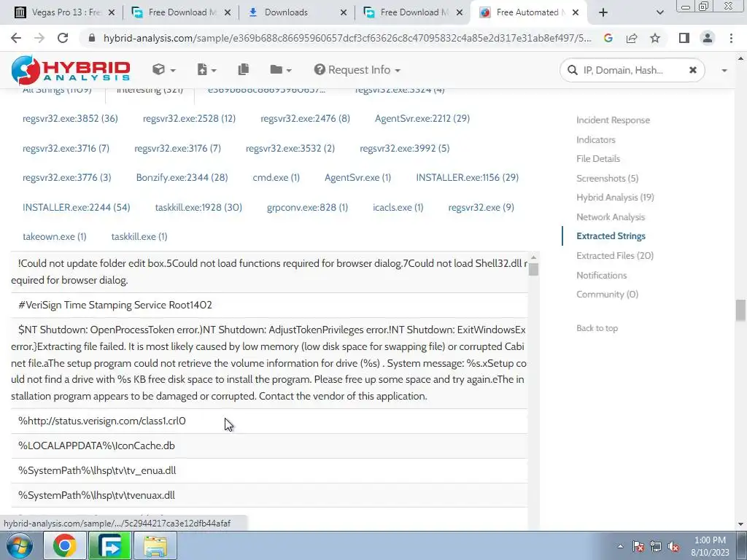Screen dimensions: 747x560
Task: Click the copy documents icon in navbar
Action: tap(244, 70)
